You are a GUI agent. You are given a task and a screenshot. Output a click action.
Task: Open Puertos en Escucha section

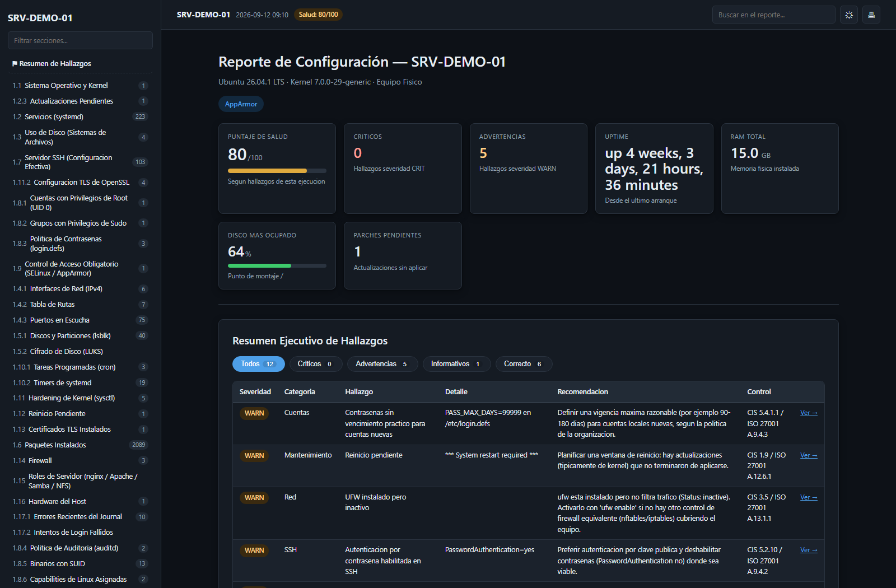pos(80,320)
